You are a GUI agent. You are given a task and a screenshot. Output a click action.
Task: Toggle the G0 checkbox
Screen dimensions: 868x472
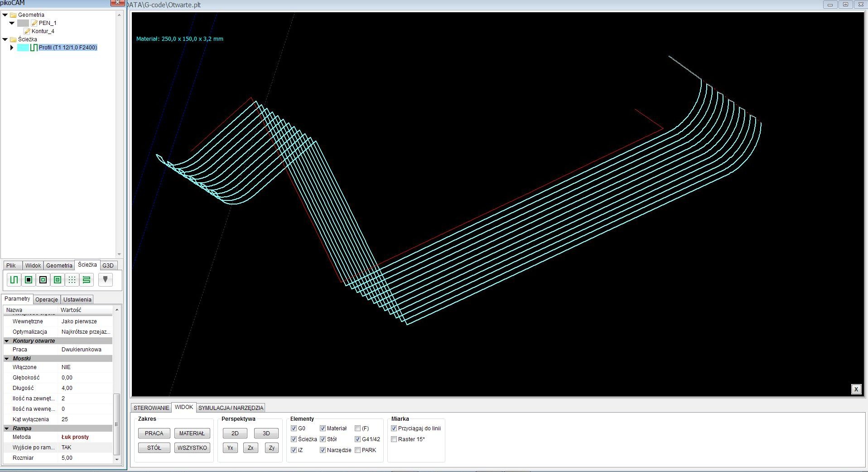click(294, 428)
